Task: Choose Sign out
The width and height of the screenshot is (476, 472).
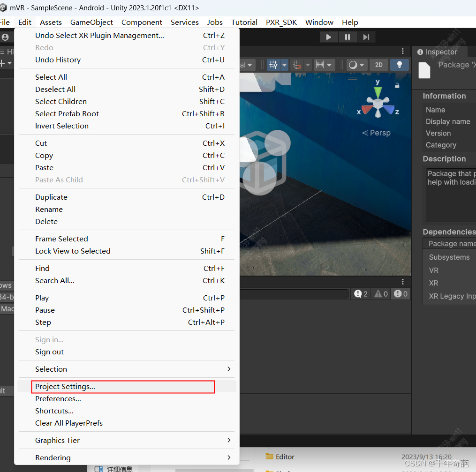Action: point(127,352)
